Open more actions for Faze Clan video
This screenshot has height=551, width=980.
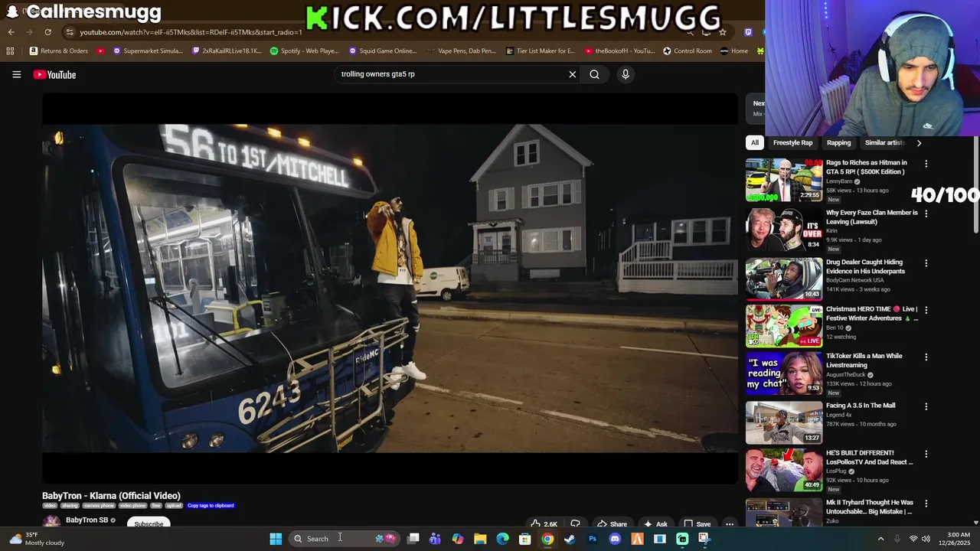(926, 214)
